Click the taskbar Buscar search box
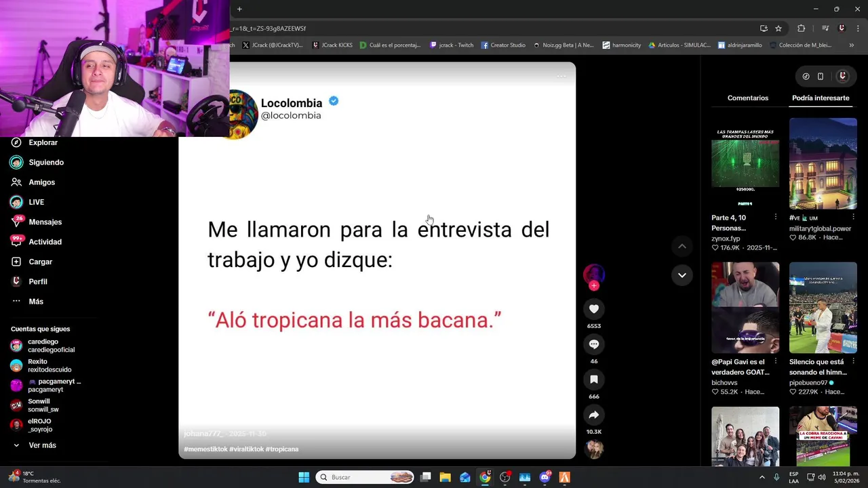868x488 pixels. coord(366,477)
